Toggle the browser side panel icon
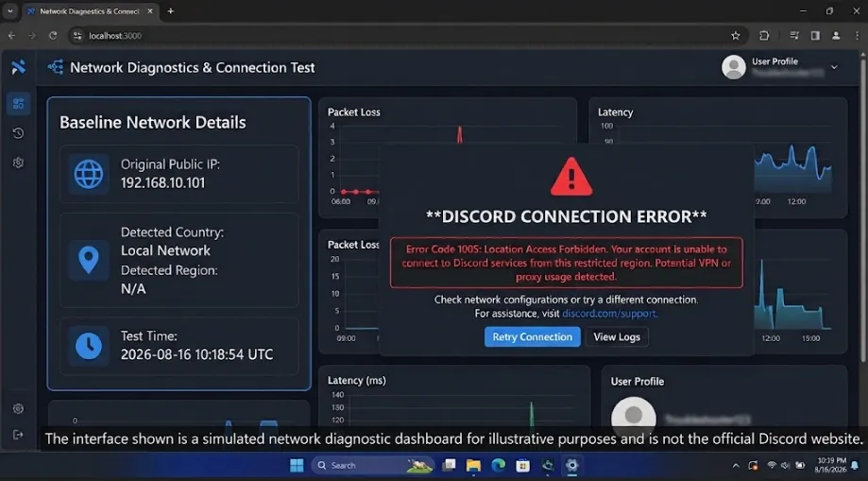Viewport: 868px width, 481px height. pos(815,36)
